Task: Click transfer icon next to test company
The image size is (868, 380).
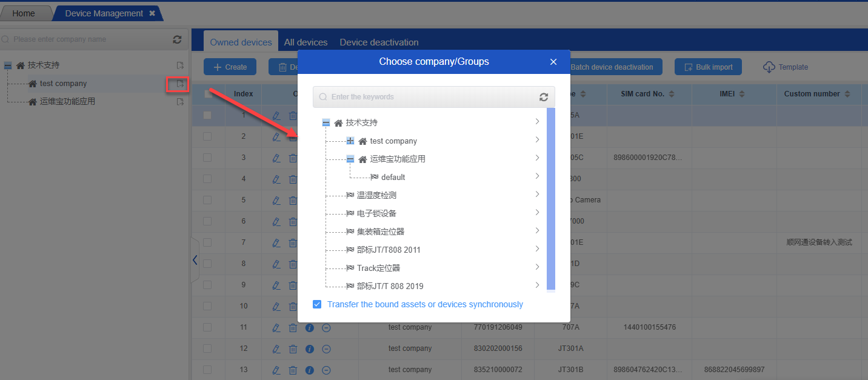Action: coord(179,84)
